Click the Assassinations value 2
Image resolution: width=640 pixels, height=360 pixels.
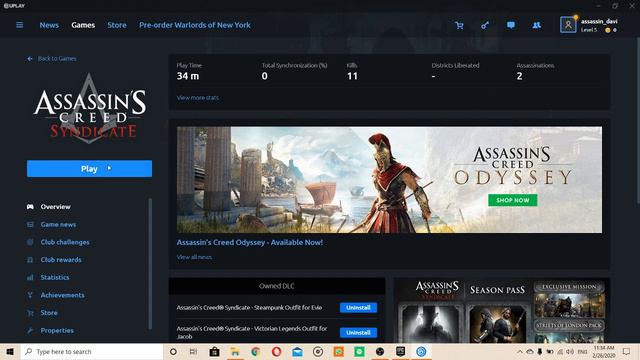(519, 76)
